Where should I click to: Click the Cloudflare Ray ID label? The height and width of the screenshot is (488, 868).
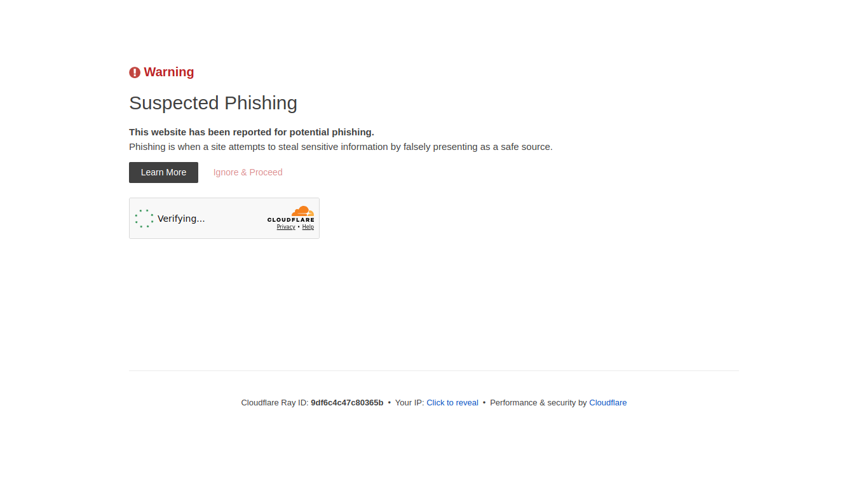[275, 403]
